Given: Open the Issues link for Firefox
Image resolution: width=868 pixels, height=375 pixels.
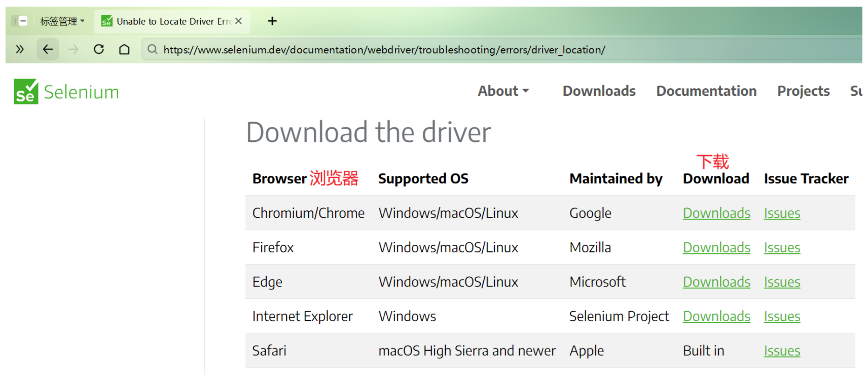Looking at the screenshot, I should coord(782,248).
